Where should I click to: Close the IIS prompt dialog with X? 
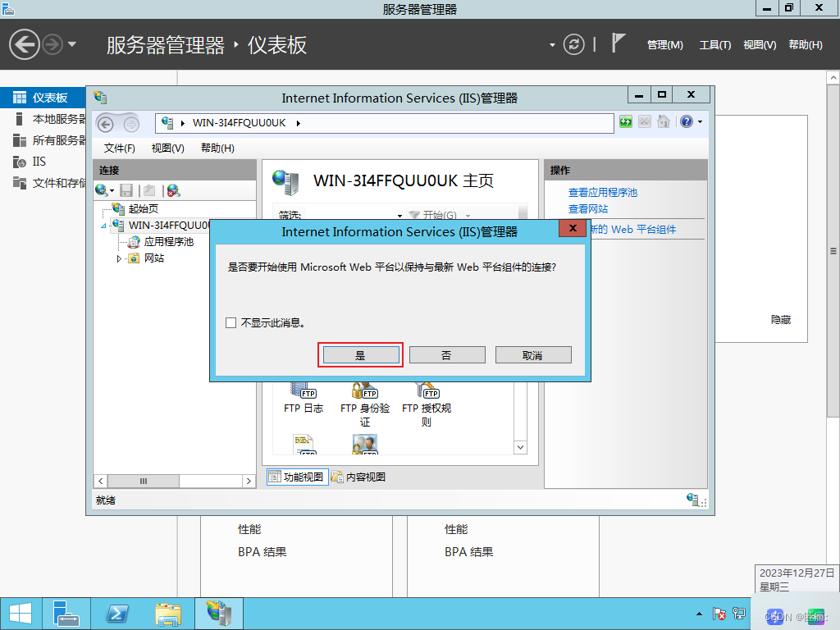[x=573, y=228]
